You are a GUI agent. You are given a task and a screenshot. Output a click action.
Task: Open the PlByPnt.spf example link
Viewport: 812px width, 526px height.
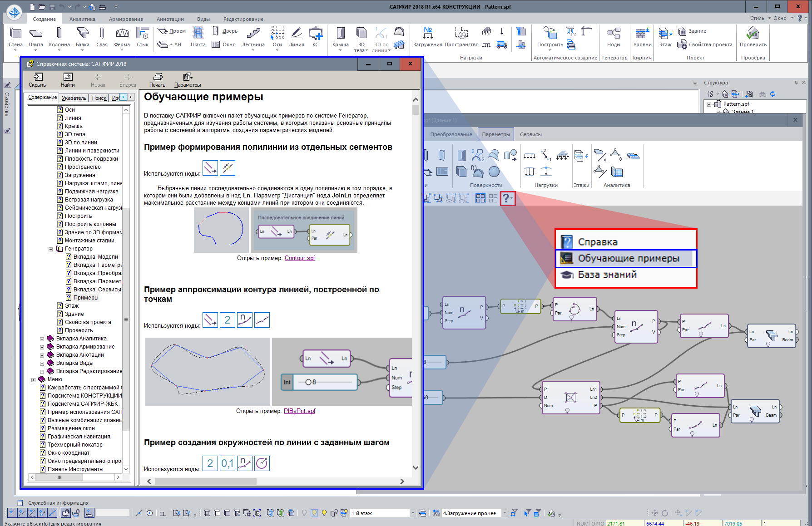point(299,411)
